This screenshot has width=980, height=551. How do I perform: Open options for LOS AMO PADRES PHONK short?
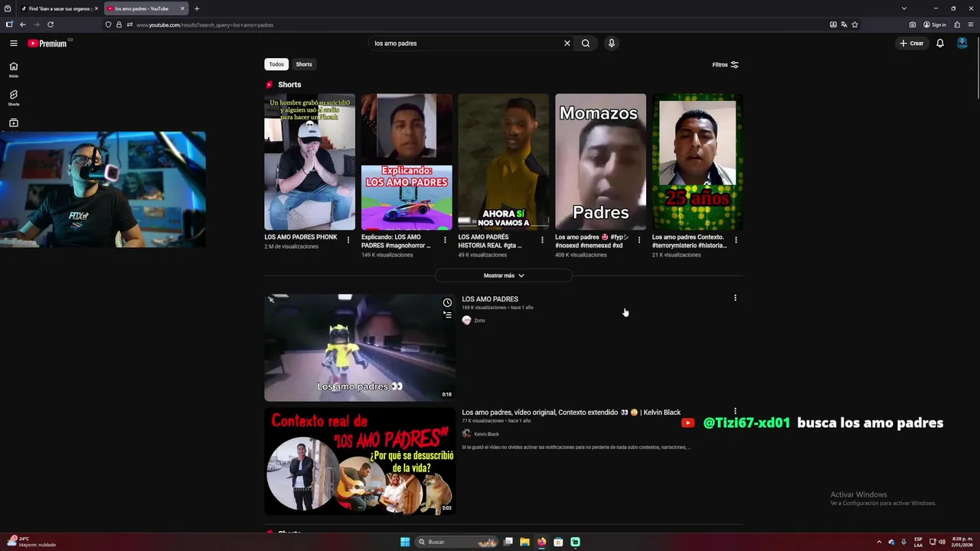coord(348,240)
